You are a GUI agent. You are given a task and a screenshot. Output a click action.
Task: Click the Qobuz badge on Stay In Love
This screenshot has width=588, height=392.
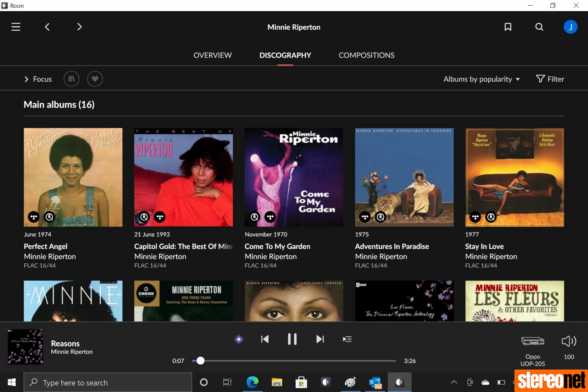pyautogui.click(x=491, y=217)
